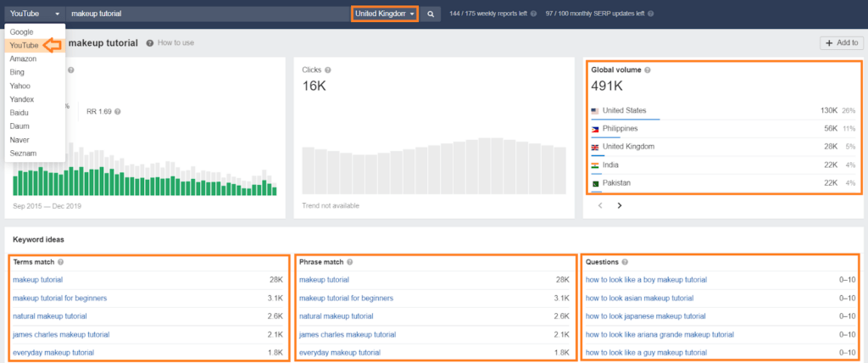The height and width of the screenshot is (363, 868).
Task: Click the India flag icon
Action: (x=595, y=165)
